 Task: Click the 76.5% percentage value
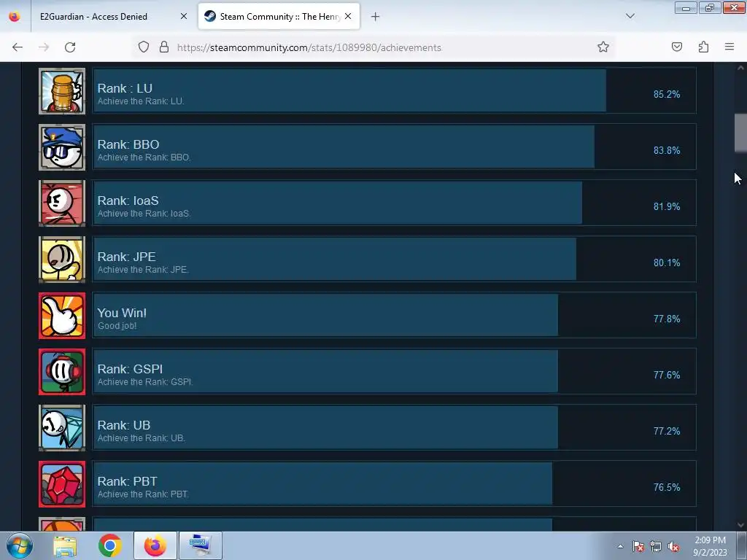pyautogui.click(x=667, y=488)
